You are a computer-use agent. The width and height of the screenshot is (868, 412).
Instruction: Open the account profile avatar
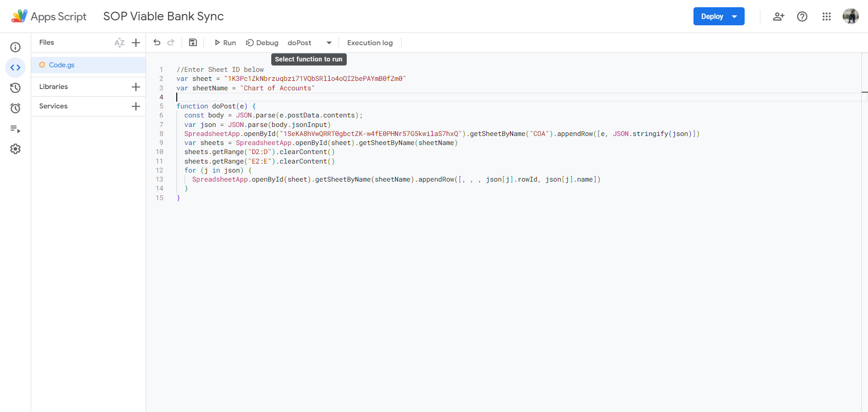(850, 16)
